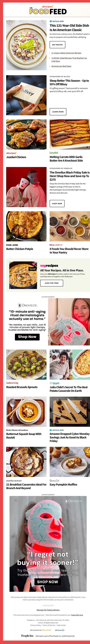Click the Serious Eats logo above Waldorf salad
This screenshot has height=644, width=90.
57,21
